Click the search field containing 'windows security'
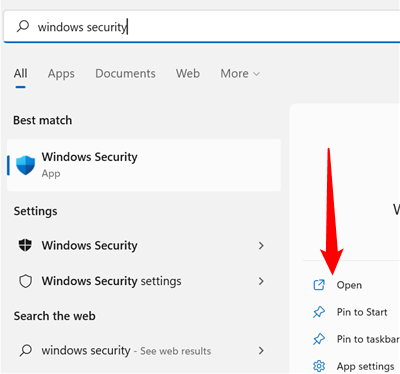This screenshot has width=400, height=374. click(x=202, y=27)
